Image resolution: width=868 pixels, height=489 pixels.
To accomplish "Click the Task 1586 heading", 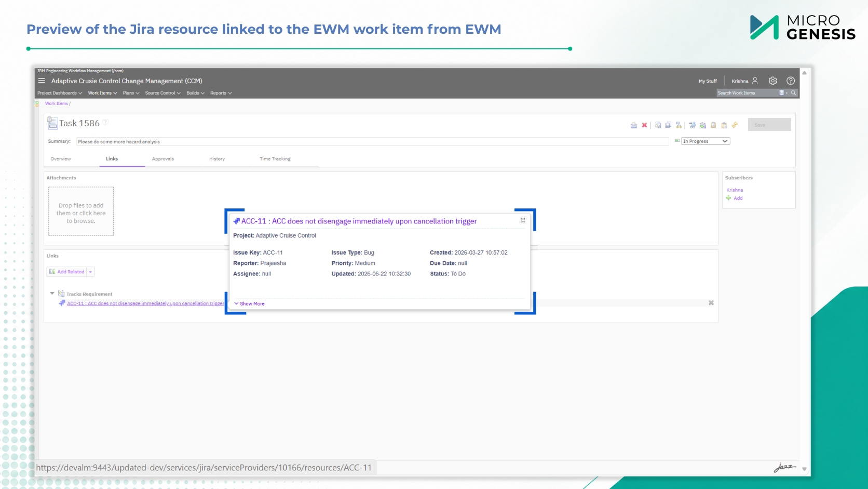I will [79, 123].
